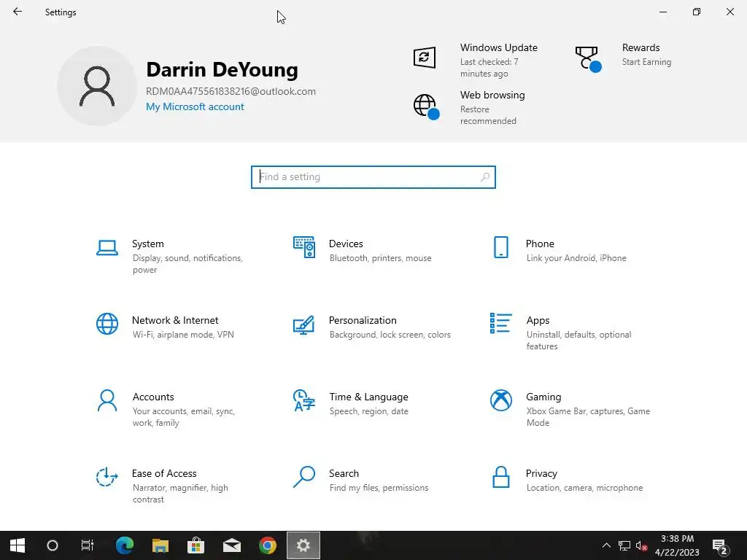Click the Phone settings icon
Viewport: 747px width, 560px height.
tap(500, 247)
